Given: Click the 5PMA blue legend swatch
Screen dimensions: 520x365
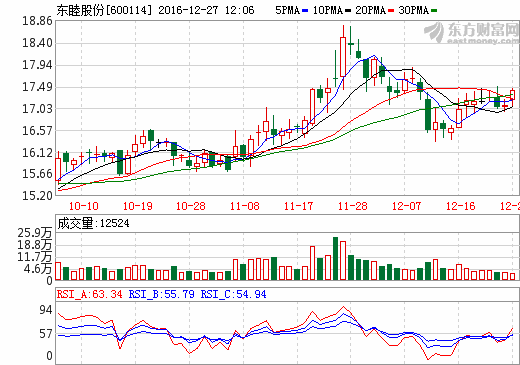Looking at the screenshot, I should [x=305, y=11].
